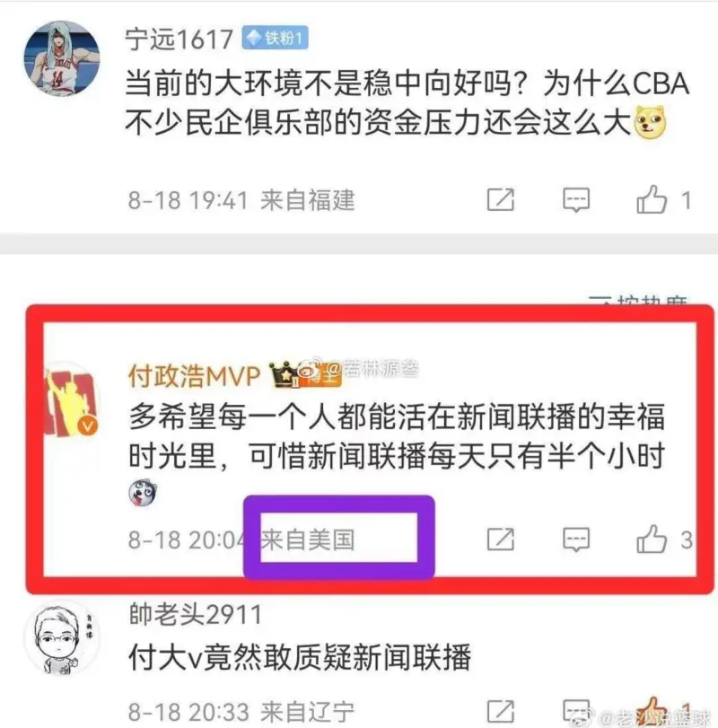
Task: View 帥老头2911's cartoon avatar profile
Action: 62,639
